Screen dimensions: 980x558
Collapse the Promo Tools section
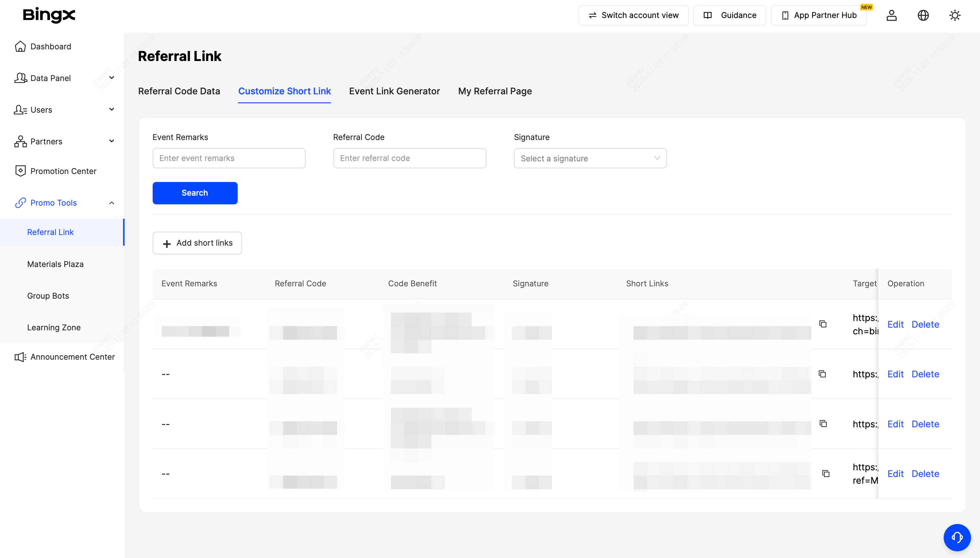click(x=111, y=203)
